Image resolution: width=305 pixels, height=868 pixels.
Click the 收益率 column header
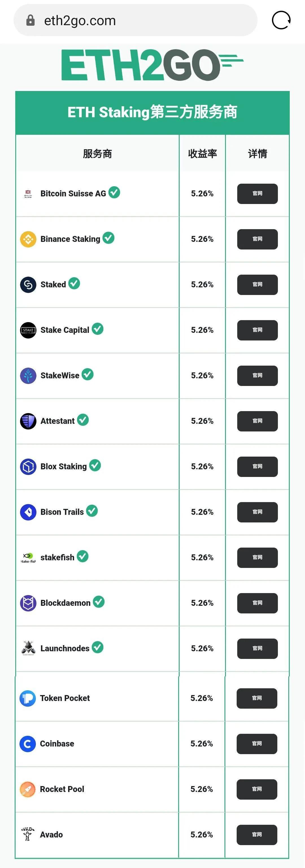[x=202, y=154]
